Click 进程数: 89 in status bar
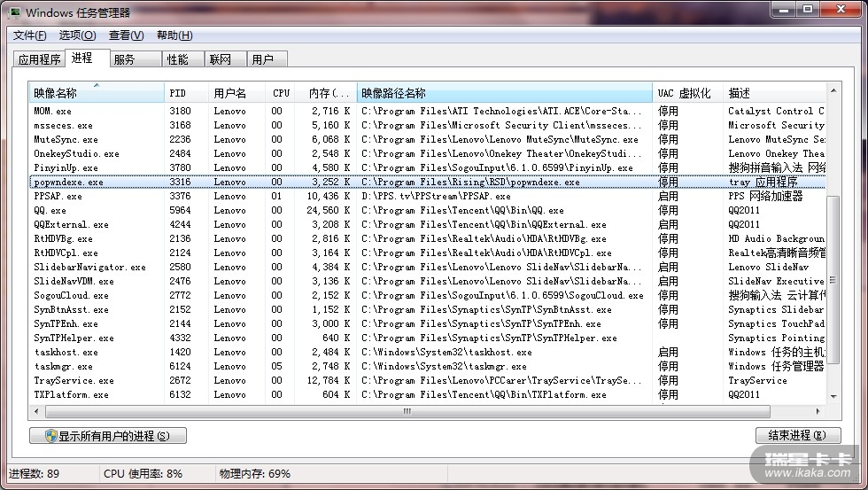The width and height of the screenshot is (868, 490). click(x=35, y=474)
